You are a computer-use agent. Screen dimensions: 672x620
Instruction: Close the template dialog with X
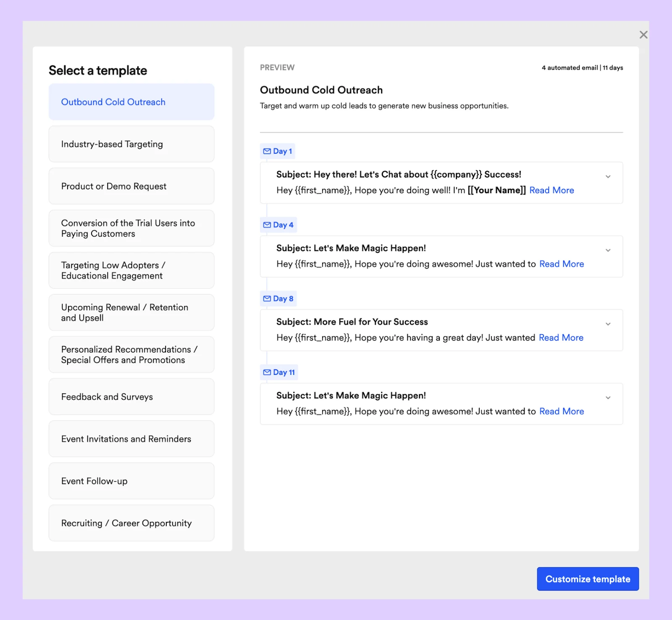643,35
